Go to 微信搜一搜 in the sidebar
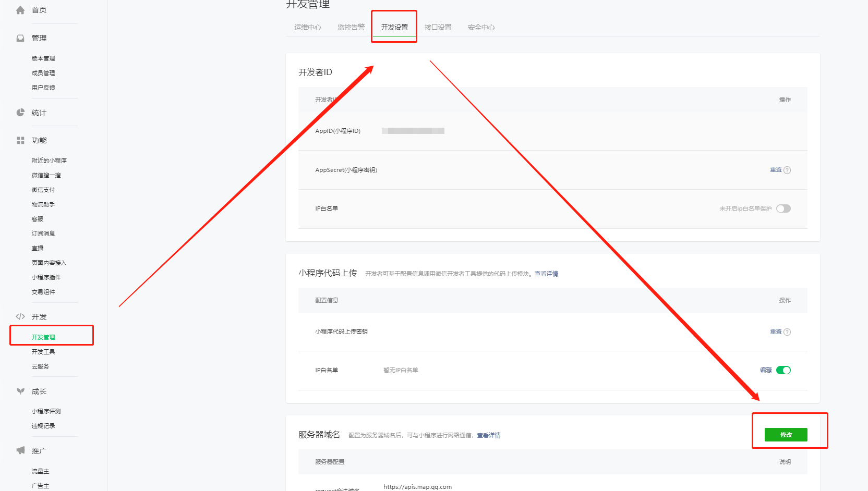 46,175
